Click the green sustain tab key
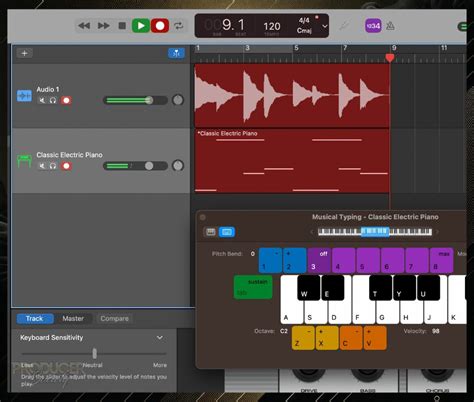The width and height of the screenshot is (474, 402). (x=253, y=287)
